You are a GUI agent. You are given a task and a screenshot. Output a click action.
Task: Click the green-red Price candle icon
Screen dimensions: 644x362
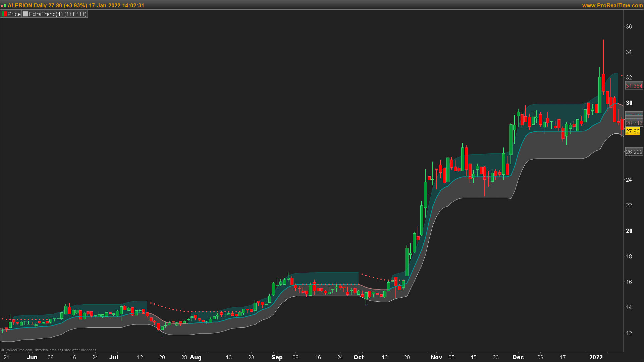pos(4,14)
